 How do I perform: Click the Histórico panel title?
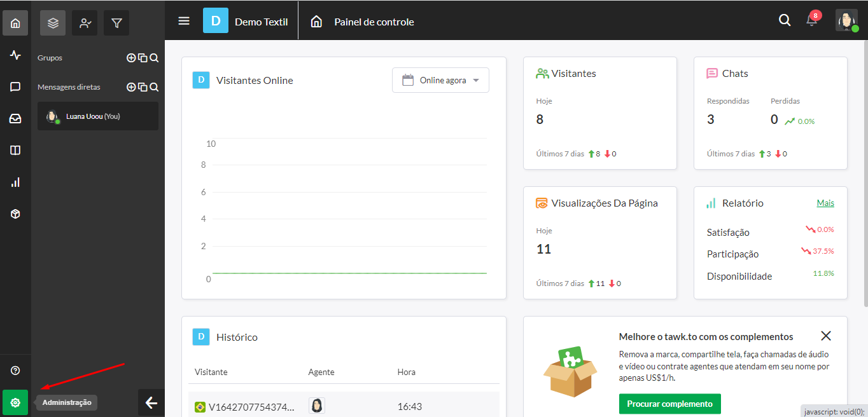click(x=237, y=337)
